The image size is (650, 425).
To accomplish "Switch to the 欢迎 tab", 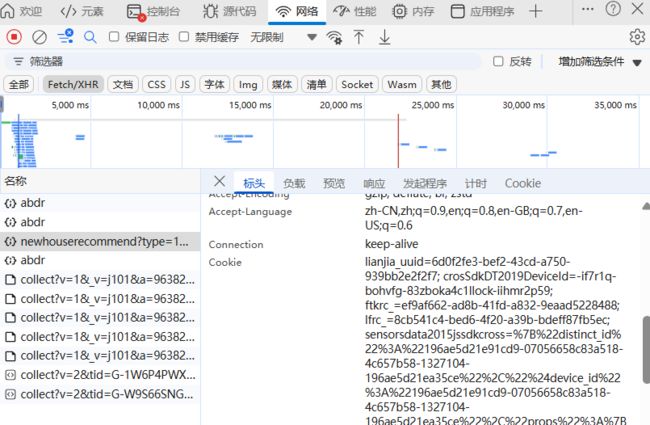I will (22, 11).
